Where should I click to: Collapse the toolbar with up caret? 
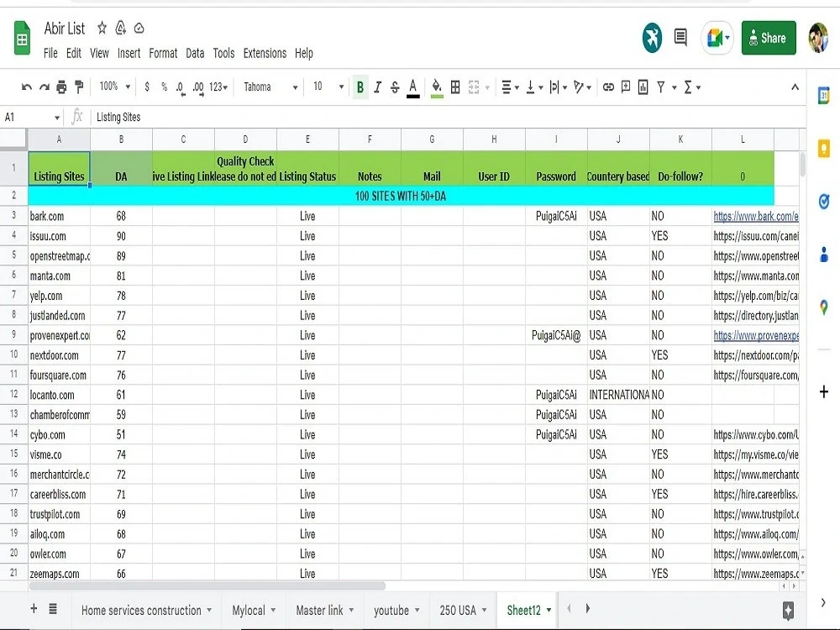pyautogui.click(x=795, y=87)
